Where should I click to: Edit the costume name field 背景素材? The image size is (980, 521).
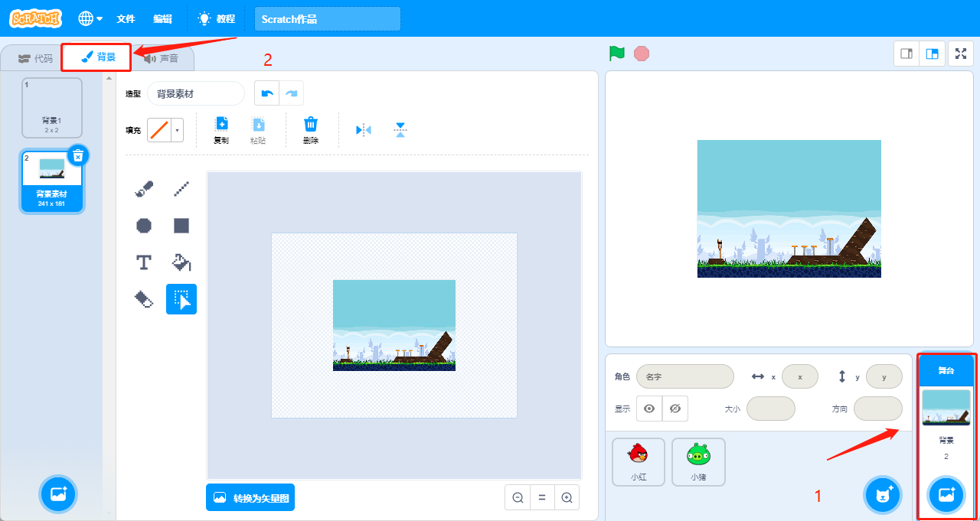point(195,93)
